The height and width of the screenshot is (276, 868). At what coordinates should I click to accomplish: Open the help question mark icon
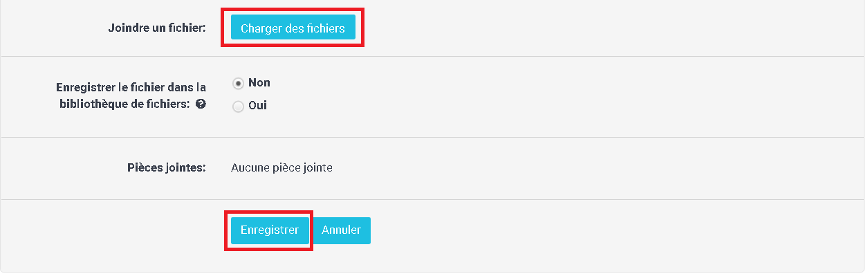click(201, 104)
